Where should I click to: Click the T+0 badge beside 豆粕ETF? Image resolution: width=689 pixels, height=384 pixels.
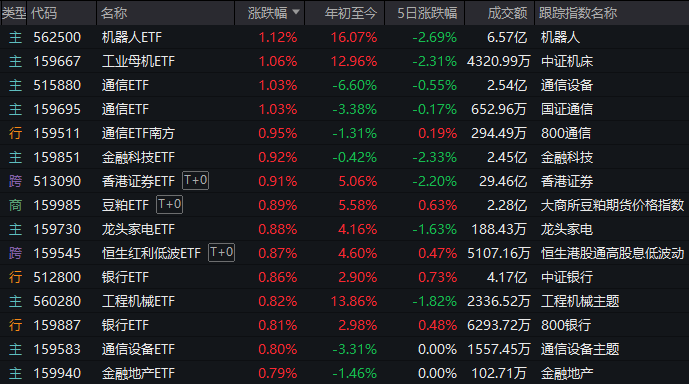(170, 205)
